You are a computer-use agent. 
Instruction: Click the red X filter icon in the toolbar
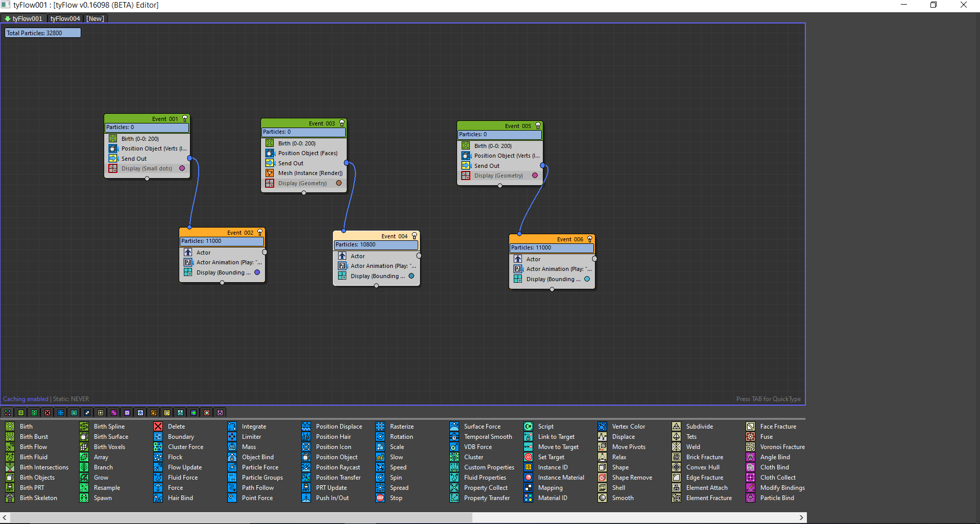tap(47, 413)
